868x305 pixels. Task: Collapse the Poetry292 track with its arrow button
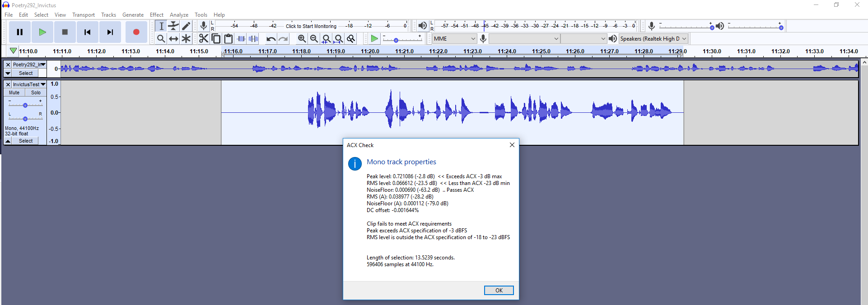(x=8, y=73)
